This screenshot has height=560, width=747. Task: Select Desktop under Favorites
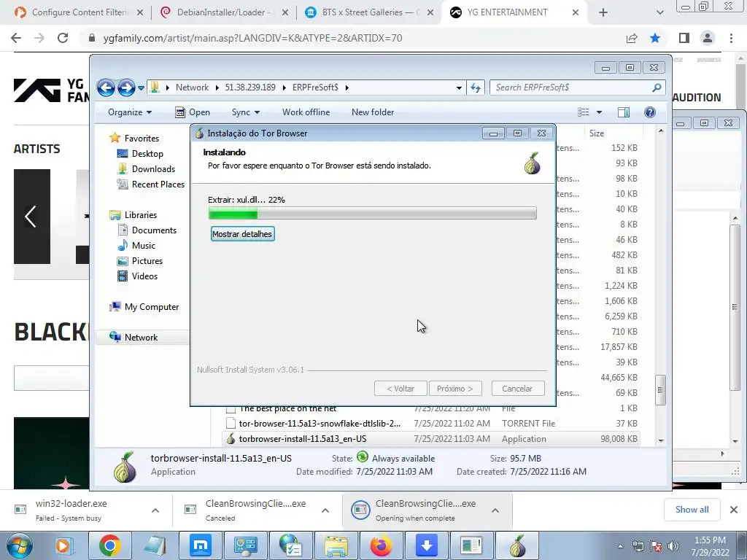(x=147, y=154)
